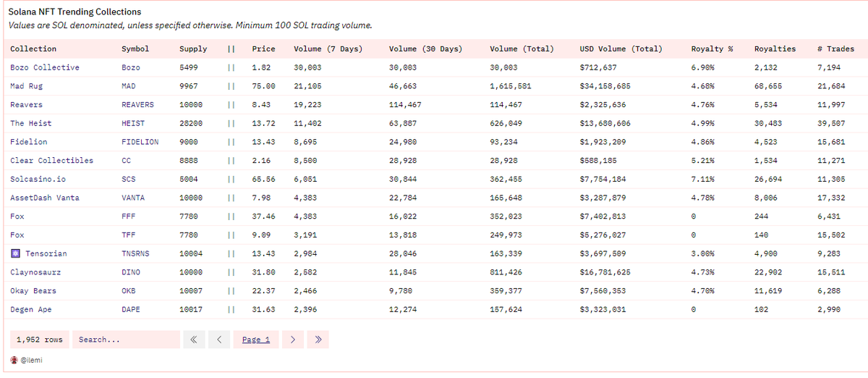Click the @ilemi author avatar

[x=14, y=360]
